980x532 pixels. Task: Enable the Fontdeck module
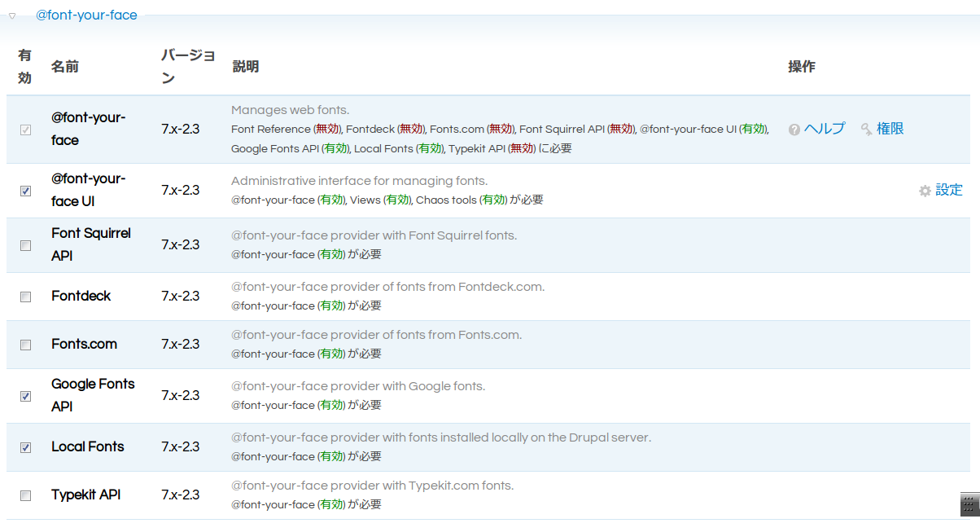(24, 297)
